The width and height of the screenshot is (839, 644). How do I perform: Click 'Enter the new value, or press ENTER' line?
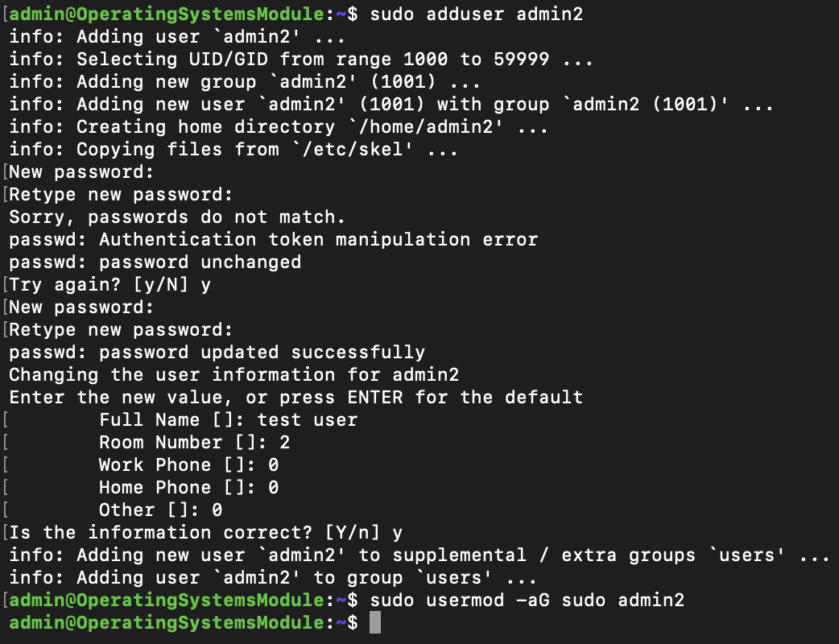pyautogui.click(x=296, y=397)
